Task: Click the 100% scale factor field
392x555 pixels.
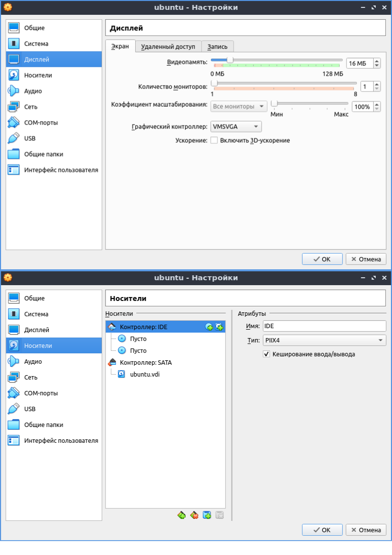Action: 362,107
